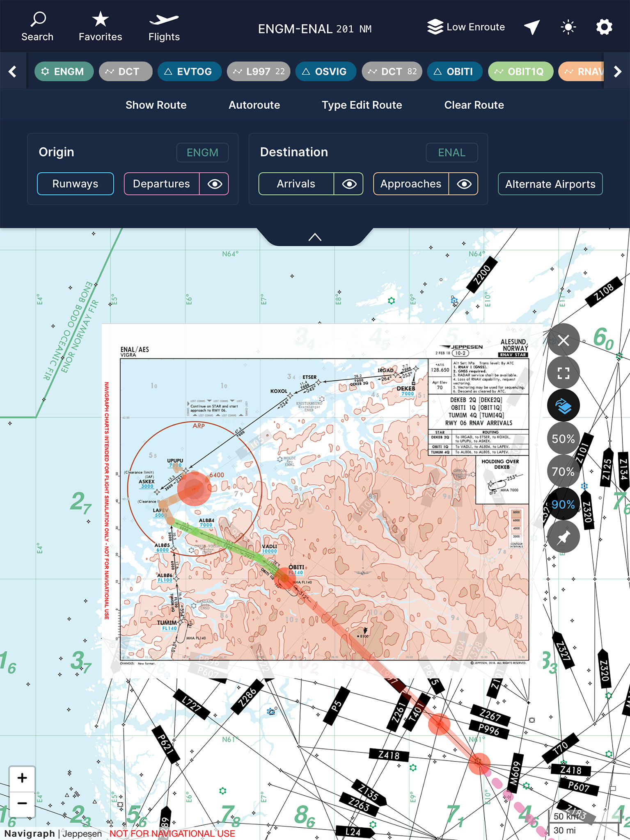Set chart opacity to 50%

tap(563, 439)
